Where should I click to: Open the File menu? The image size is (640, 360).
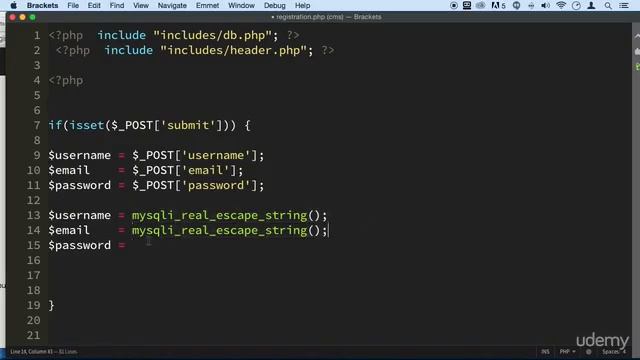point(73,5)
